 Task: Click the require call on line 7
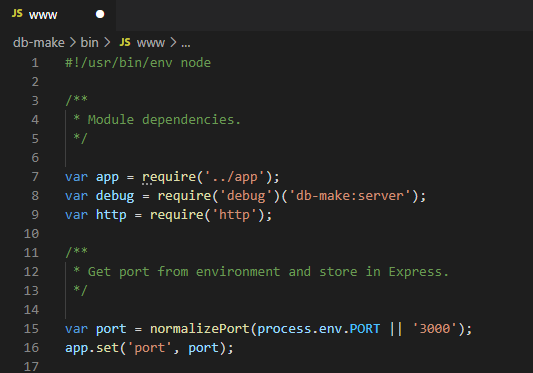(x=169, y=177)
